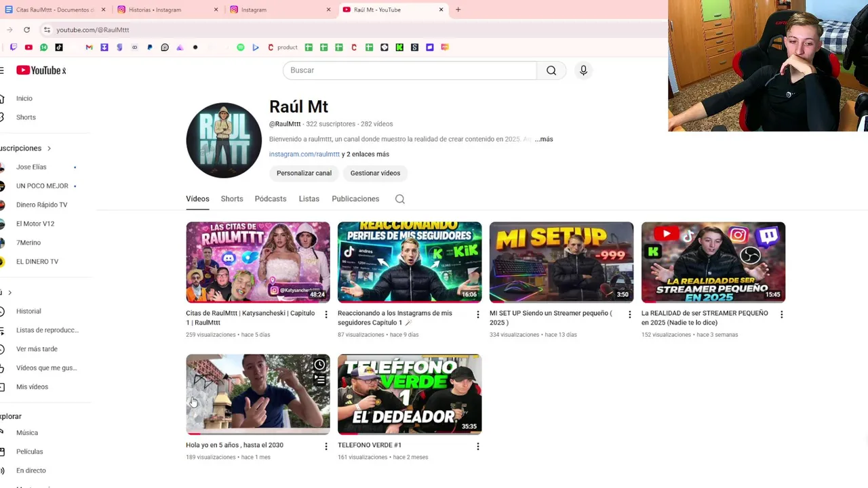Show more links via 'y 2 enlaces más'

tap(366, 155)
